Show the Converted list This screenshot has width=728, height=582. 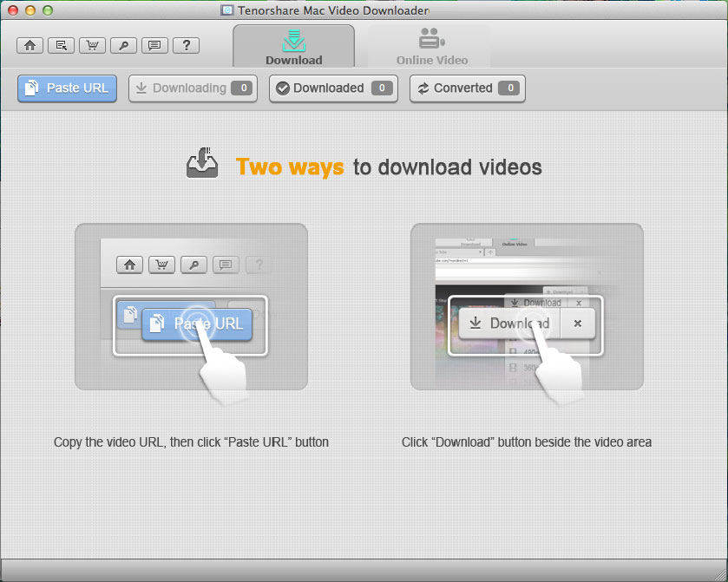coord(468,88)
